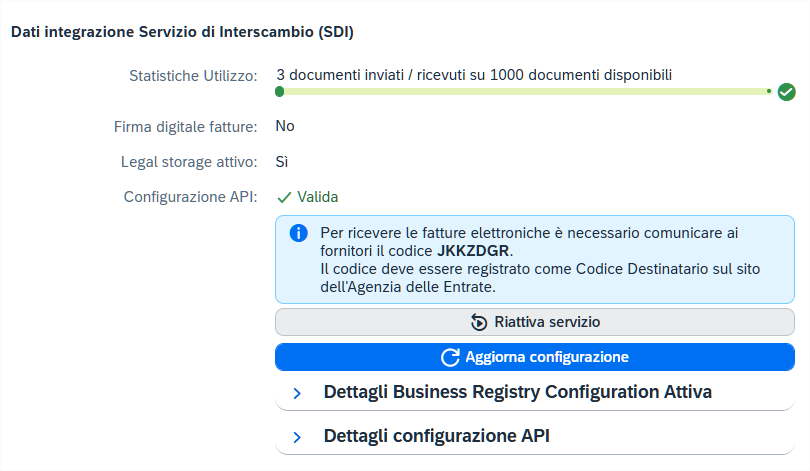
Task: Click the Riattiva servizio button
Action: pos(535,322)
